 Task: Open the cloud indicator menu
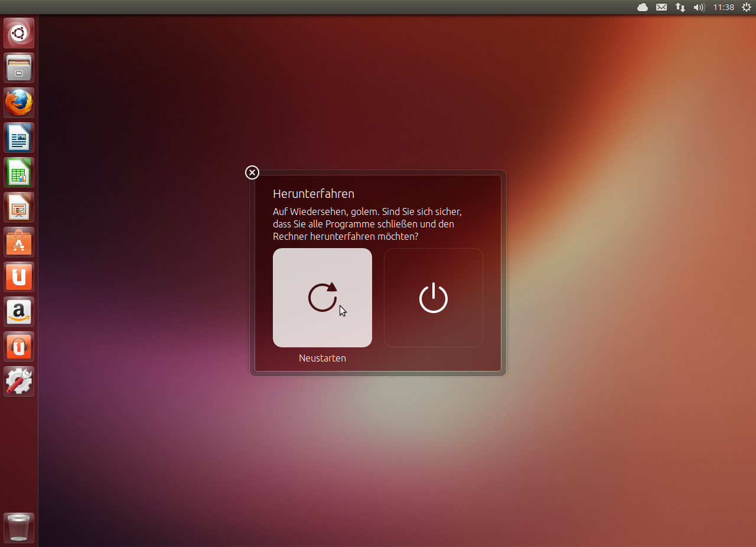(x=643, y=7)
